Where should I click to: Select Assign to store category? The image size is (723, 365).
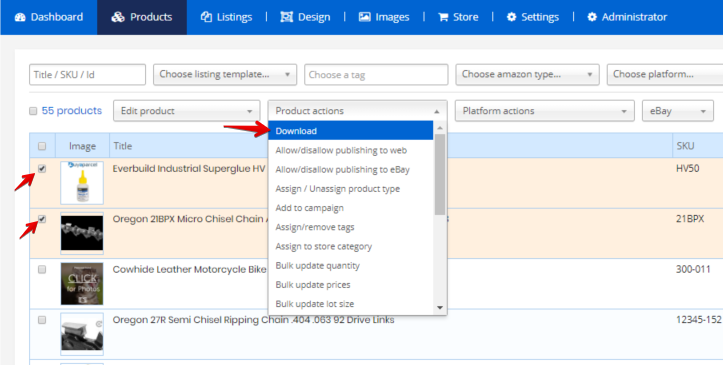[x=350, y=247]
